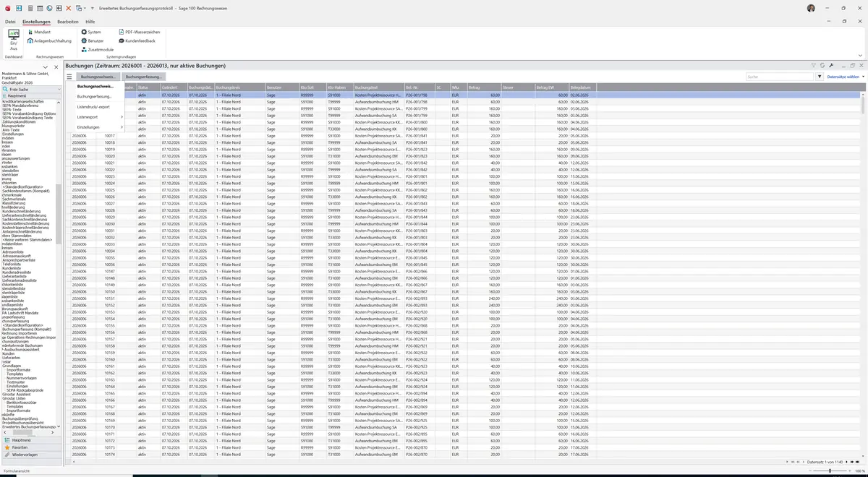Click into the Suche search field
The height and width of the screenshot is (477, 868).
[x=780, y=76]
